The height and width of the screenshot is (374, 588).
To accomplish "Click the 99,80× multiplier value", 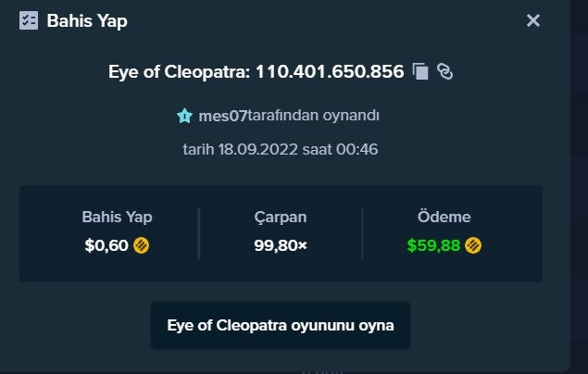I will [281, 245].
